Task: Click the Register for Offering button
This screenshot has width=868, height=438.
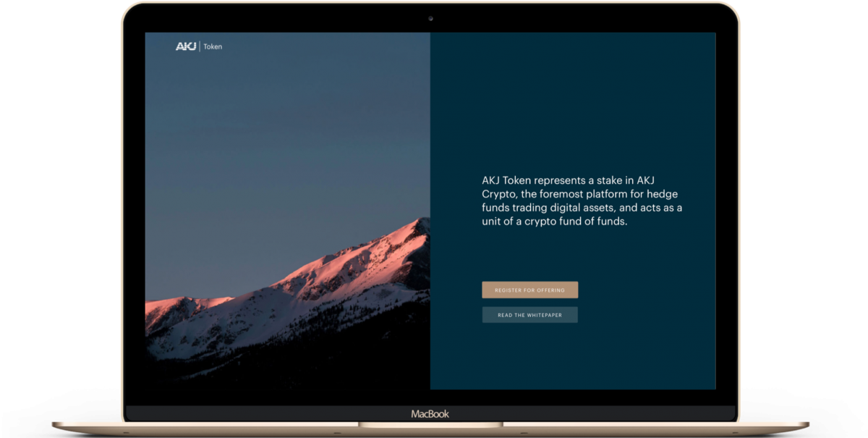Action: pos(529,290)
